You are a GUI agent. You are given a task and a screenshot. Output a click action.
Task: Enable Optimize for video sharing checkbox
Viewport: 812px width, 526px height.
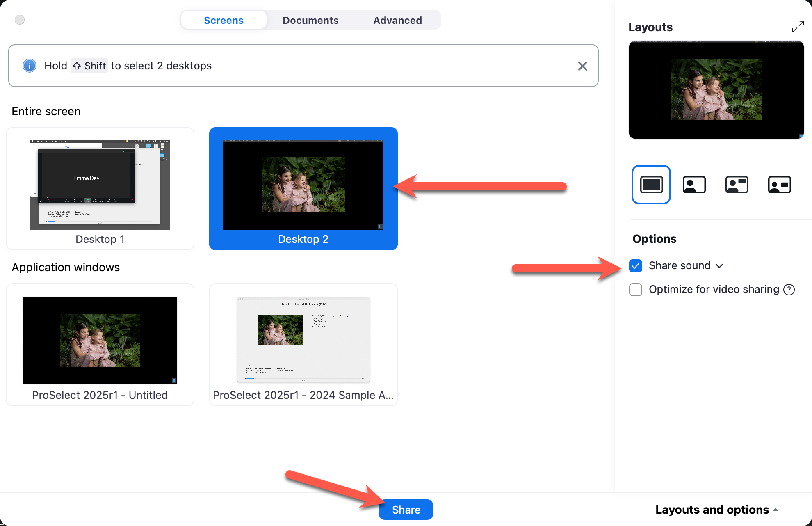[x=636, y=290]
